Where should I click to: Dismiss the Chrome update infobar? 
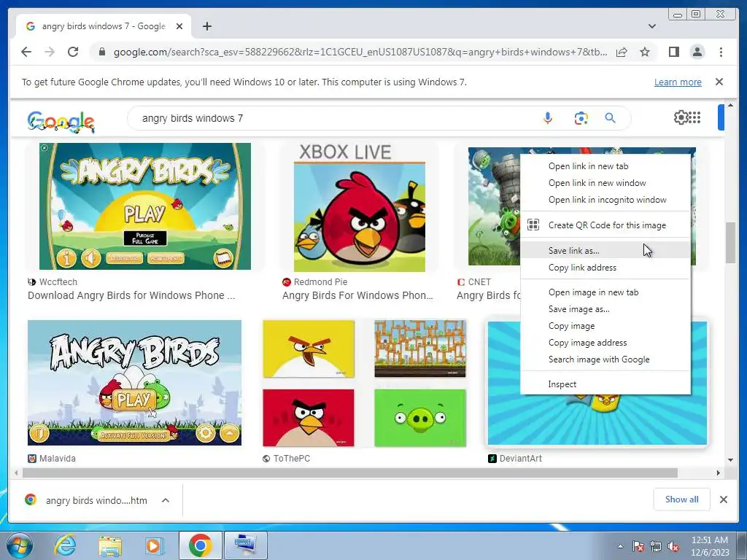point(719,82)
